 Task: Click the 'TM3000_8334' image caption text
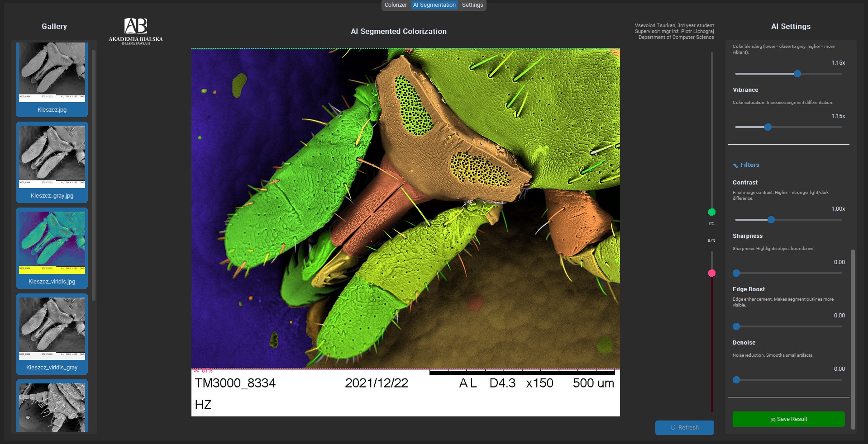coord(235,383)
